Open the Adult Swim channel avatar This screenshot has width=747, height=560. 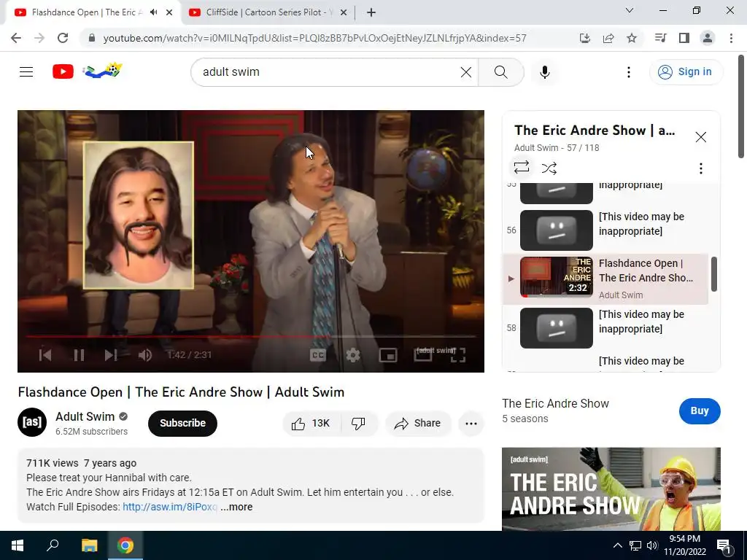click(32, 422)
